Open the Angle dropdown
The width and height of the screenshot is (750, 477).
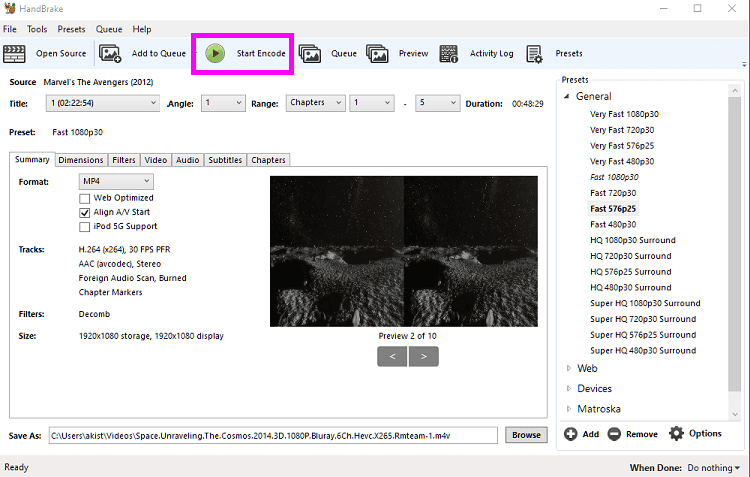click(223, 103)
